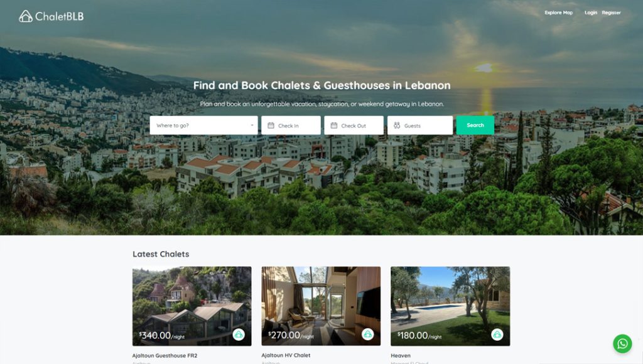
Task: Open the Ajaltoun HV Chalet title link
Action: (286, 355)
